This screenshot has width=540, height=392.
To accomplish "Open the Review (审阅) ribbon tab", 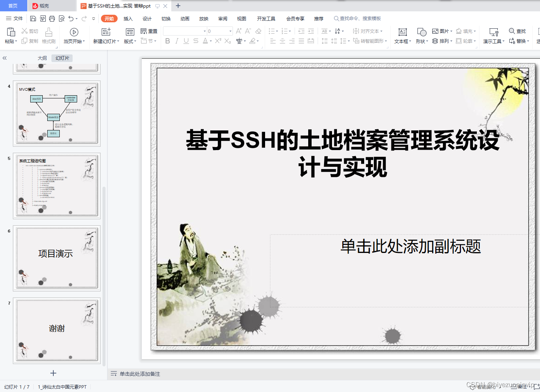I will (x=223, y=19).
